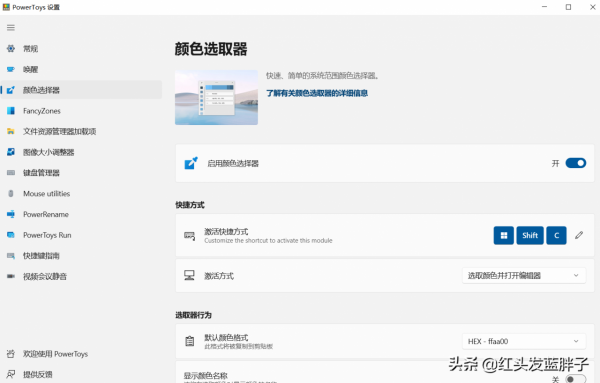Viewport: 600px width, 383px height.
Task: Click the color picker preview thumbnail
Action: 217,97
